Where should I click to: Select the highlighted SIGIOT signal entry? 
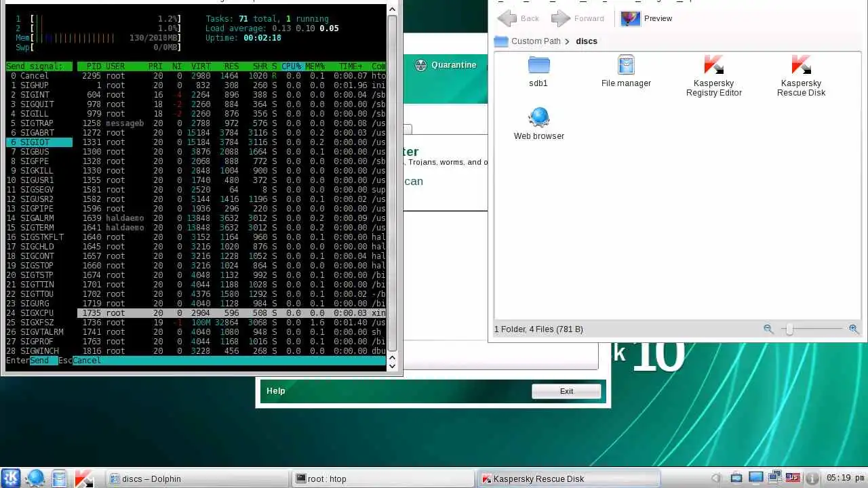pyautogui.click(x=39, y=142)
